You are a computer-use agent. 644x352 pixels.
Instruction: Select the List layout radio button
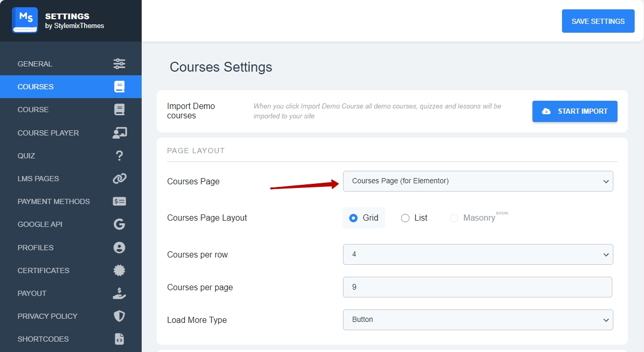click(405, 218)
